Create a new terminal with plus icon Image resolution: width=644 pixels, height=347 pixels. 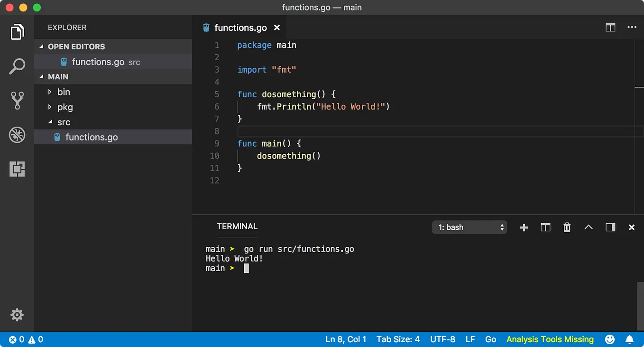click(x=524, y=227)
